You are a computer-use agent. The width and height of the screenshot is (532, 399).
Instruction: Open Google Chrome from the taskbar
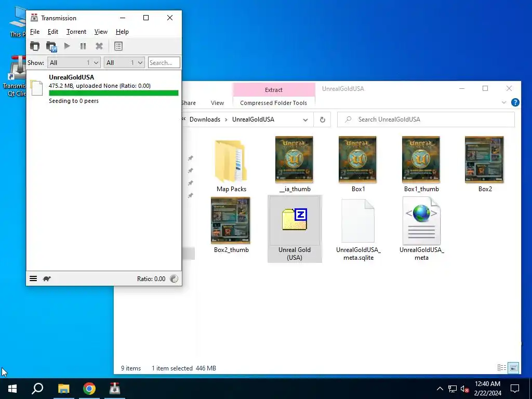point(89,389)
